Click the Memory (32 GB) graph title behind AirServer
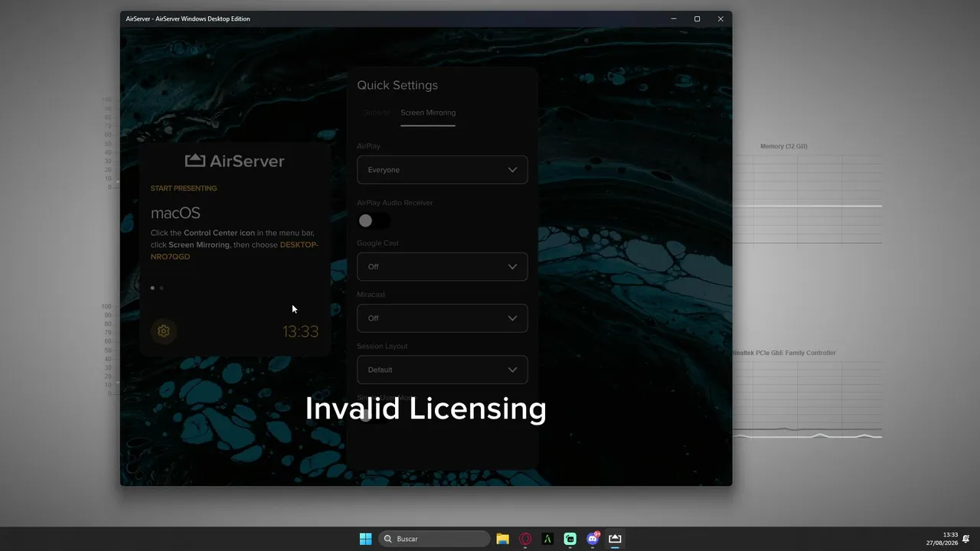The image size is (980, 551). coord(784,146)
